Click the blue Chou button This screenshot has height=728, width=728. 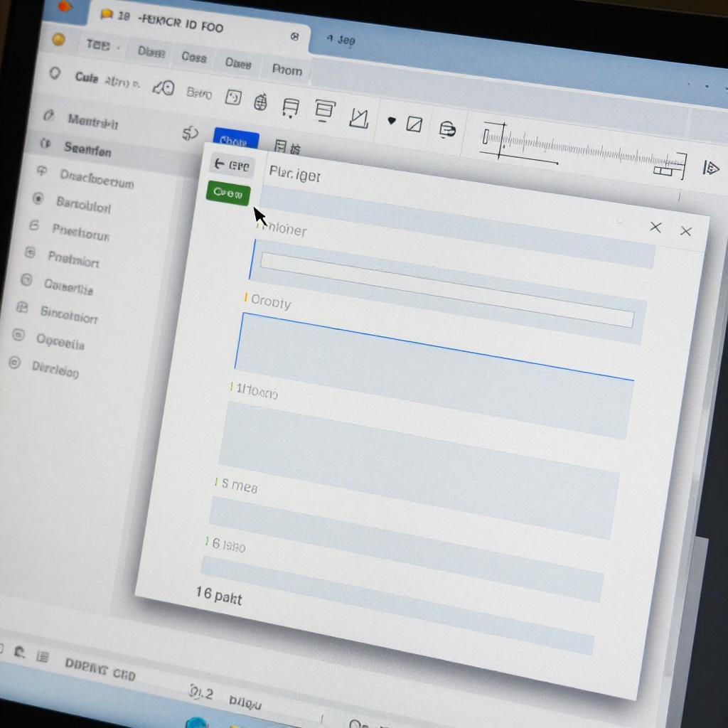point(235,139)
